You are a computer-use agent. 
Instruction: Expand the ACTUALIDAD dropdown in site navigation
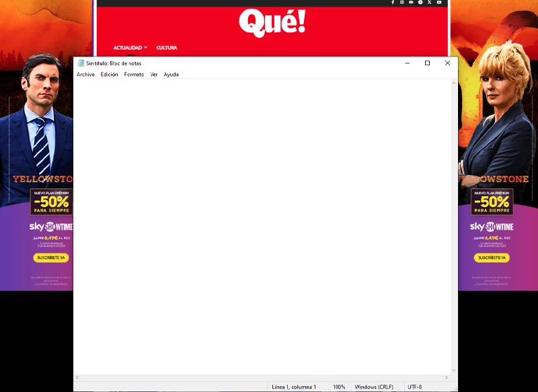(130, 48)
